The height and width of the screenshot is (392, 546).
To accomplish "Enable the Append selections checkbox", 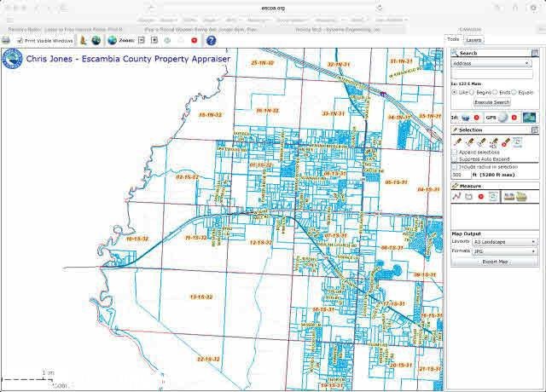I will pos(455,152).
